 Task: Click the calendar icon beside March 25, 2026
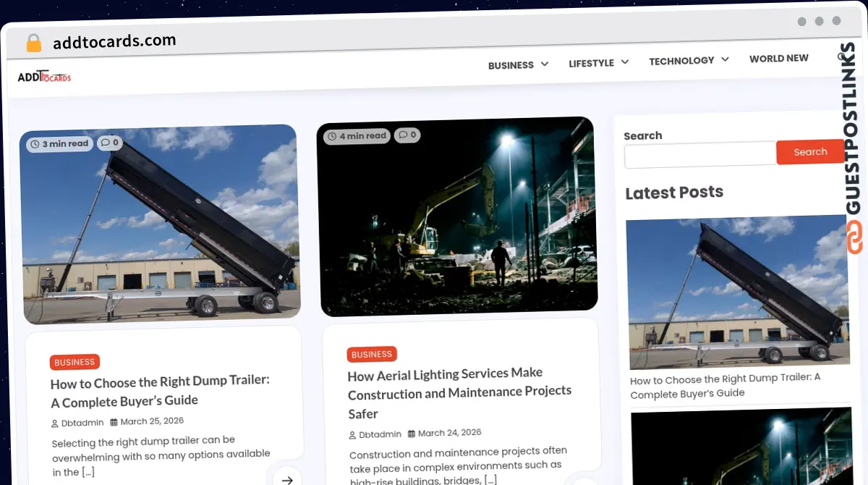[114, 421]
